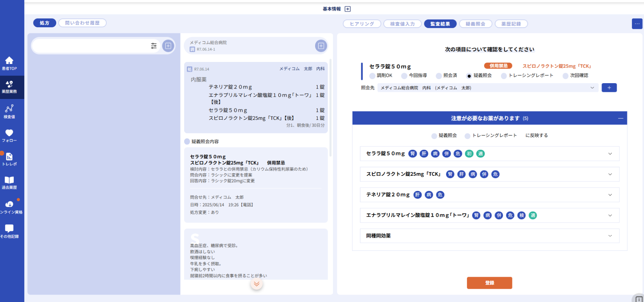Open その他記録 speech bubble icon
This screenshot has height=302, width=644.
pyautogui.click(x=9, y=229)
